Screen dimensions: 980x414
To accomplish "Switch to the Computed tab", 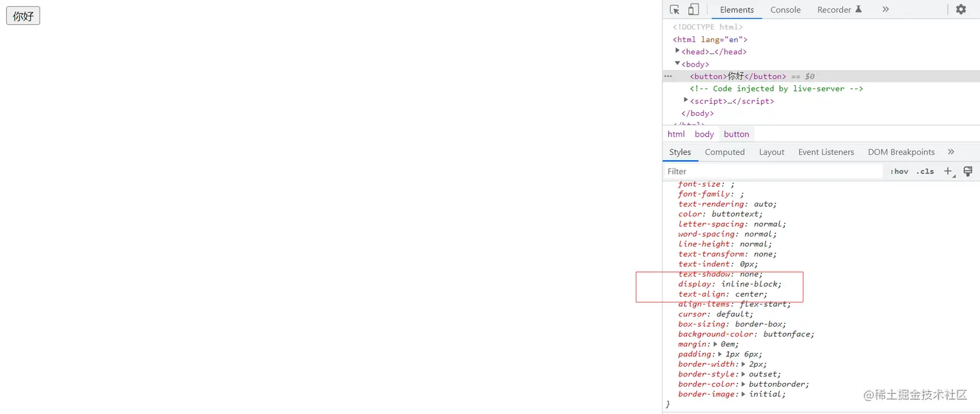I will pos(725,152).
